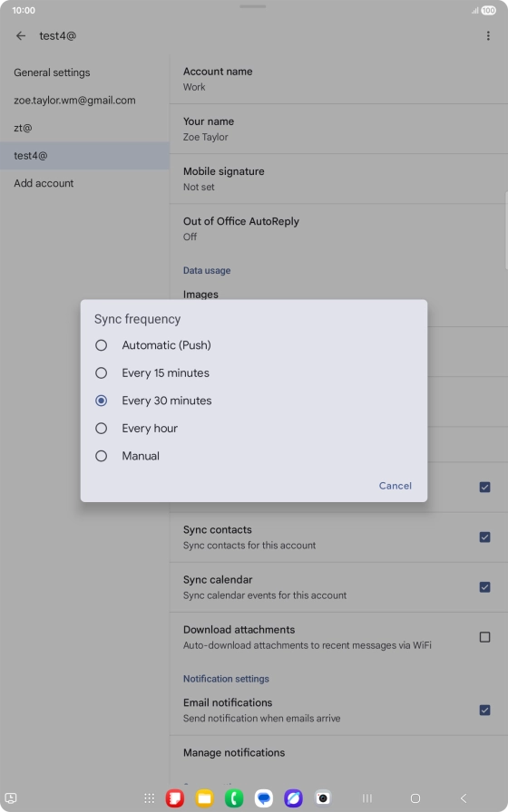The height and width of the screenshot is (812, 508).
Task: Open the purple browser app in taskbar
Action: pyautogui.click(x=293, y=798)
